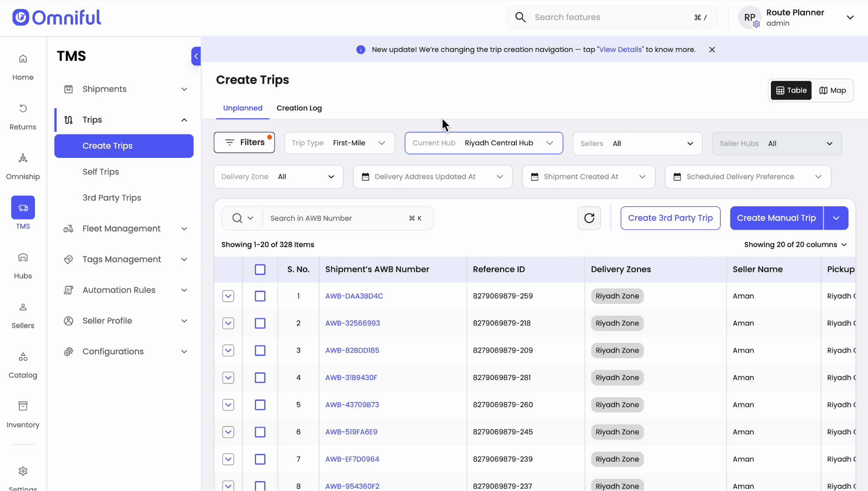The image size is (868, 491).
Task: Check the row for AWB-DAA3BD4C
Action: (x=260, y=296)
